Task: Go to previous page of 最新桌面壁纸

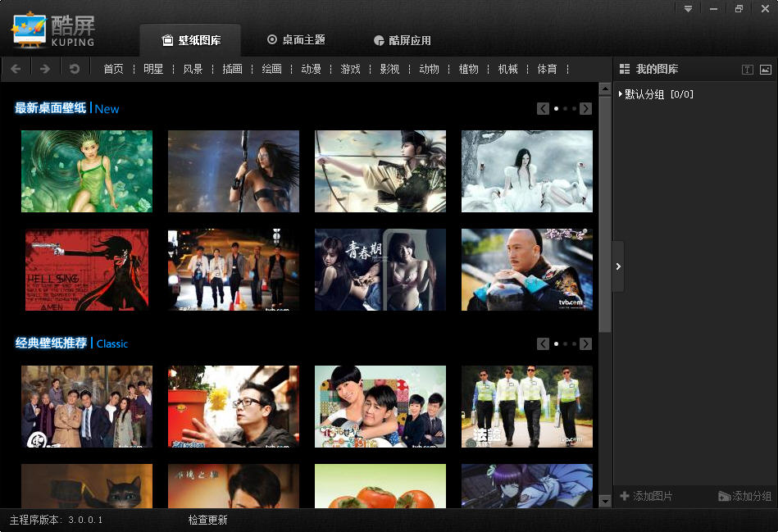Action: (x=543, y=108)
